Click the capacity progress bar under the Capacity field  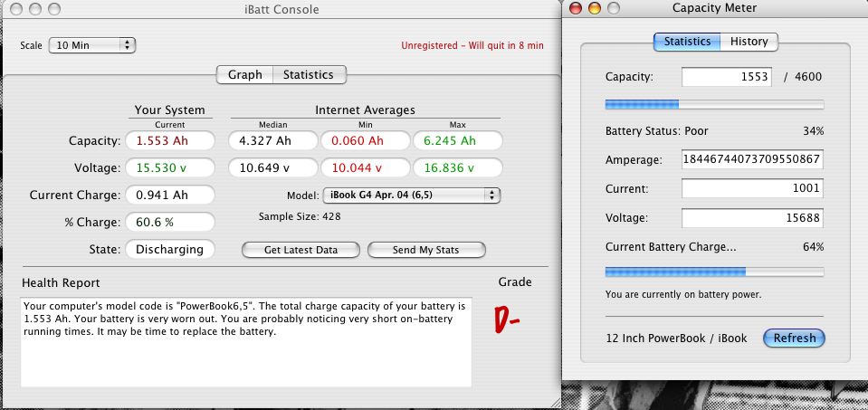[714, 105]
